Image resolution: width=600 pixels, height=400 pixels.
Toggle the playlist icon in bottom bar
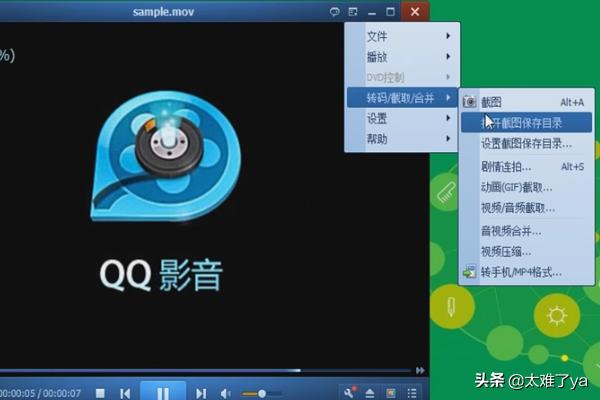413,394
